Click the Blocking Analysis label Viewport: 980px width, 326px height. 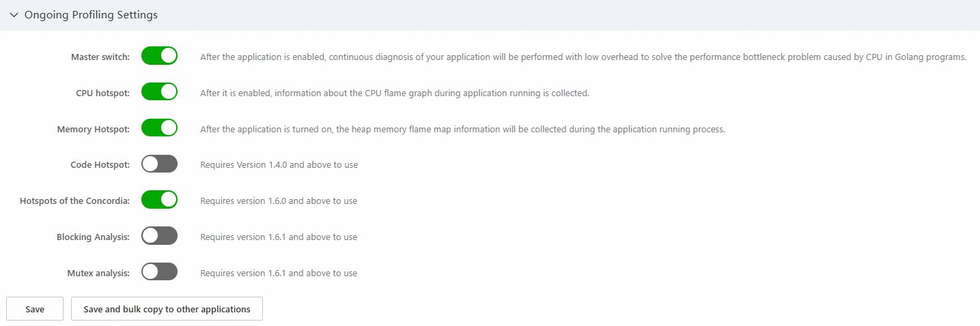93,237
